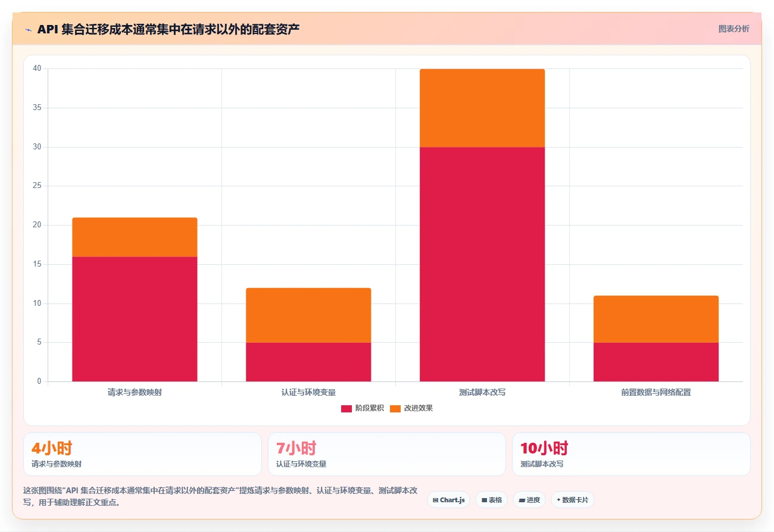Click the red bar segment for 认证与环境变量
Viewport: 774px width, 532px height.
click(308, 362)
